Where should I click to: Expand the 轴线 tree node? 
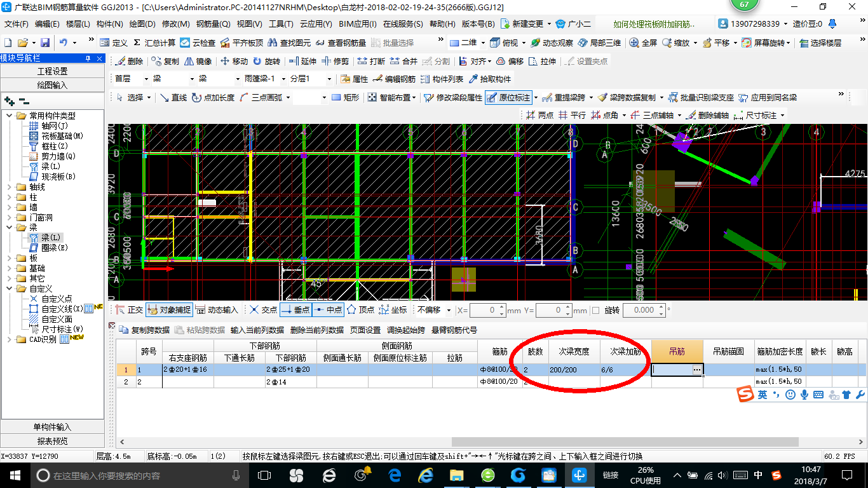click(x=10, y=187)
